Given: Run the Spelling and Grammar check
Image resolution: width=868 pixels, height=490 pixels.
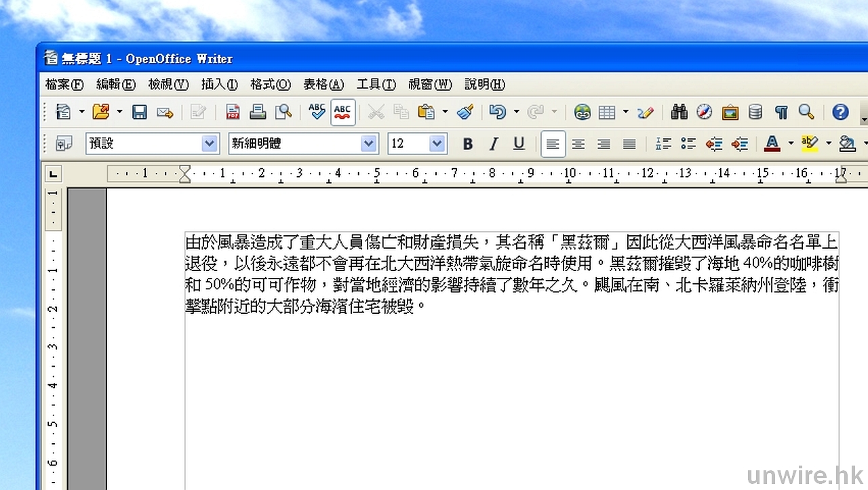Looking at the screenshot, I should [317, 112].
